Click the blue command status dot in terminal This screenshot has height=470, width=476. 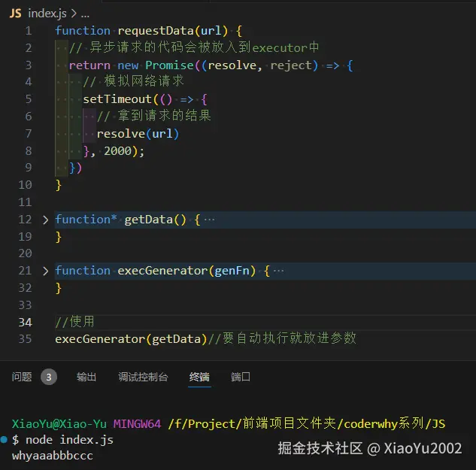4,439
